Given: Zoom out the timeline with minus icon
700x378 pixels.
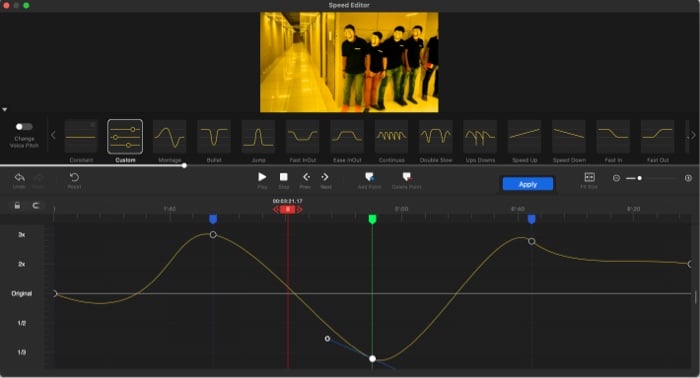Looking at the screenshot, I should point(616,178).
